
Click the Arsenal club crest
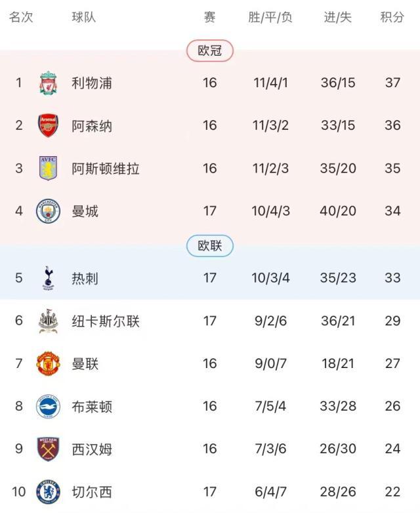[48, 125]
